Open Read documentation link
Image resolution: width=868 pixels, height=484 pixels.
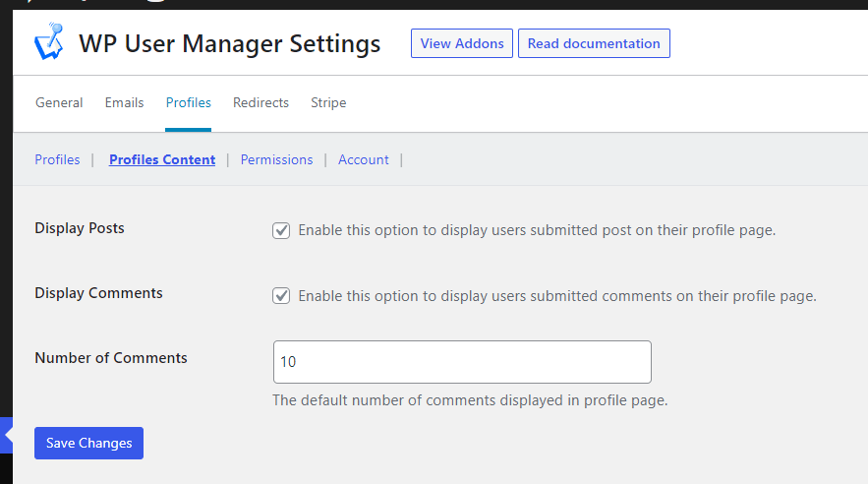pos(594,43)
